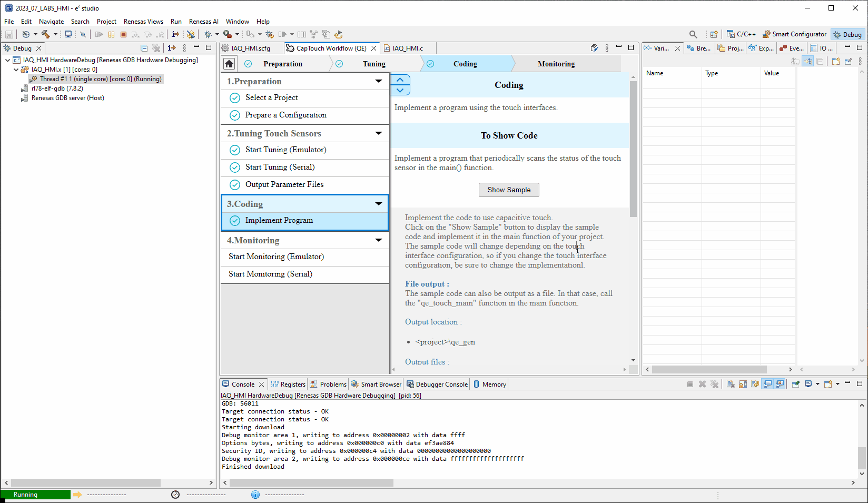Click the hammer Build icon in toolbar
The width and height of the screenshot is (868, 503).
pos(46,34)
